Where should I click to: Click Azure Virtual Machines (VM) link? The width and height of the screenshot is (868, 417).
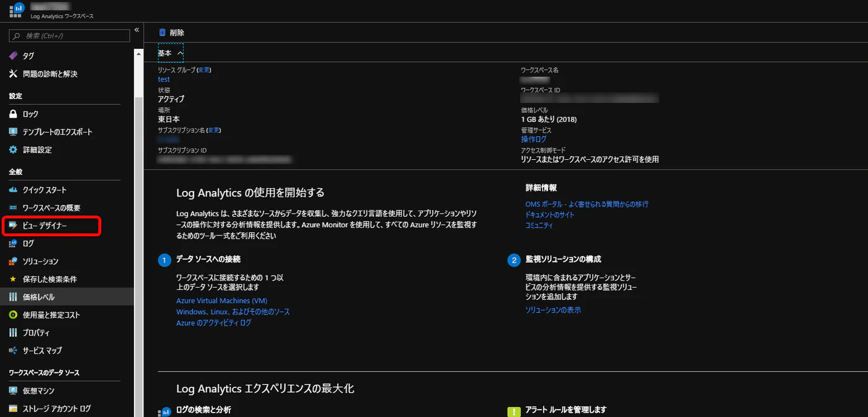[x=222, y=301]
